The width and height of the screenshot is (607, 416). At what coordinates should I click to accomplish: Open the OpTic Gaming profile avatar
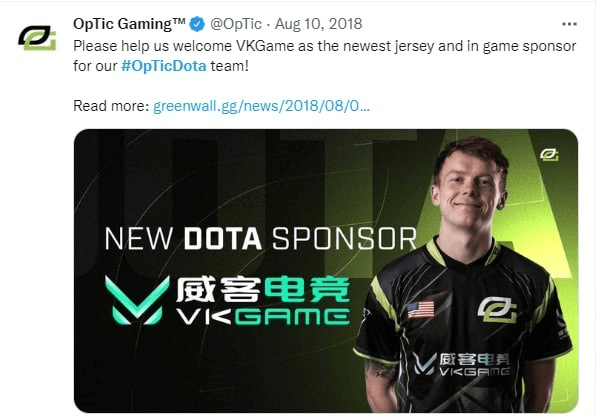click(37, 38)
